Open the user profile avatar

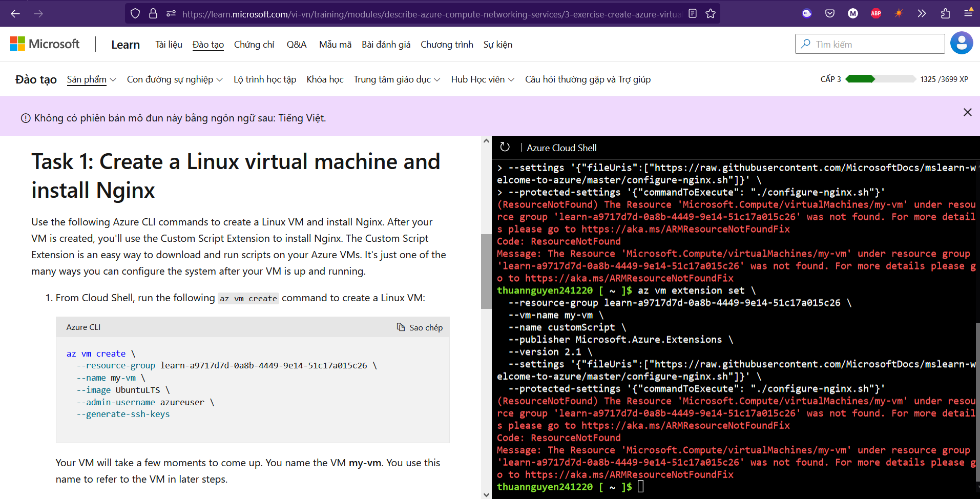click(962, 43)
